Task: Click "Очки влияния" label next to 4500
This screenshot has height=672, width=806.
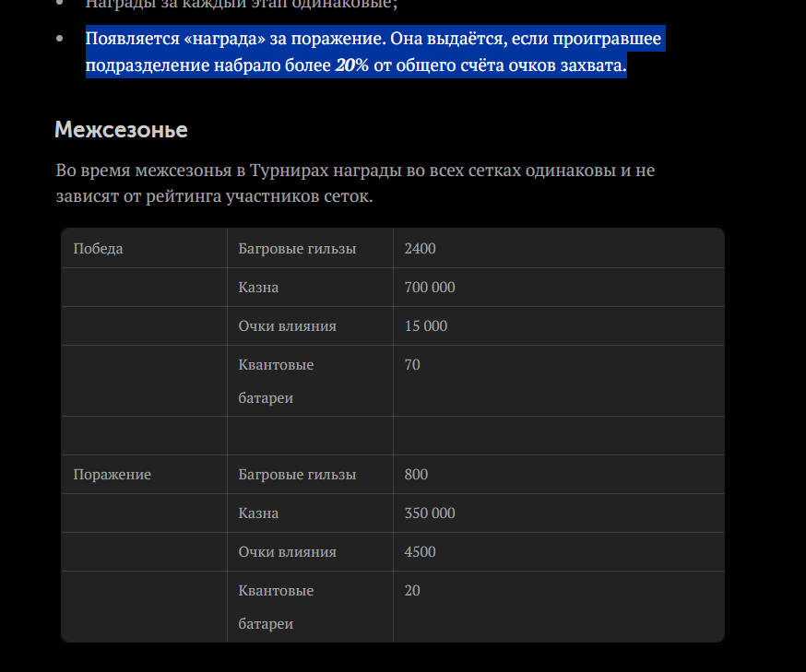Action: pyautogui.click(x=287, y=552)
